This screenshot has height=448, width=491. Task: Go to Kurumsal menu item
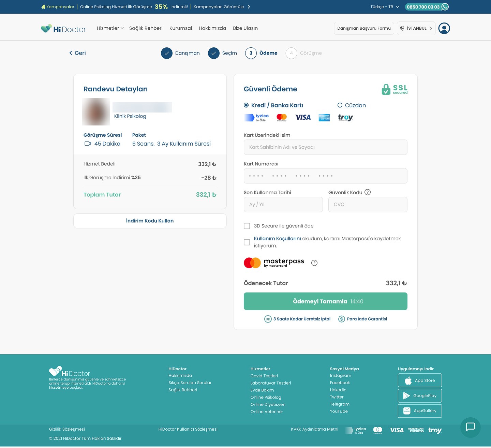click(181, 28)
